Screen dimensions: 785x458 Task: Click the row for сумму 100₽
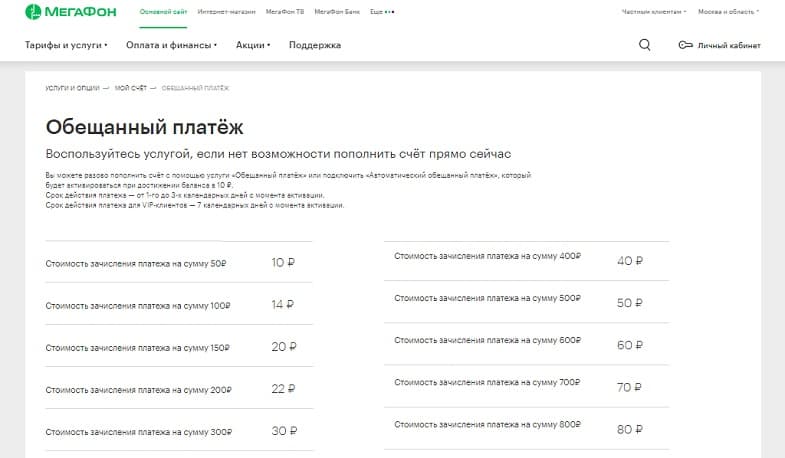(179, 304)
